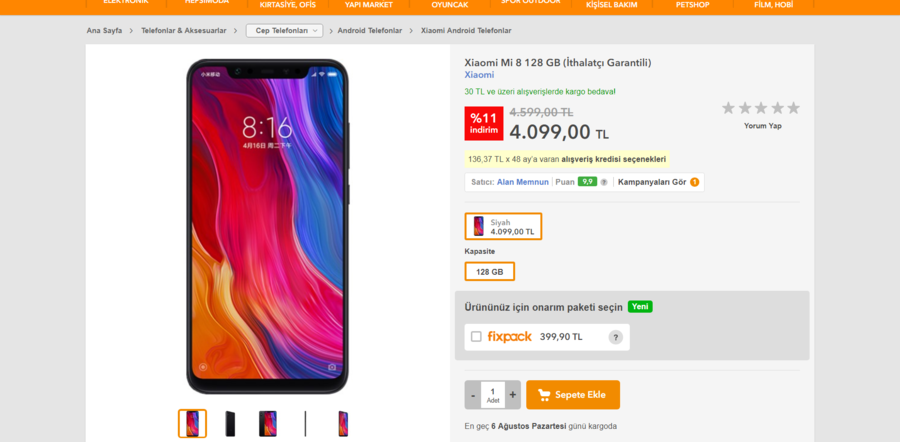The image size is (900, 442).
Task: Click the fixpack help question mark icon
Action: point(616,337)
